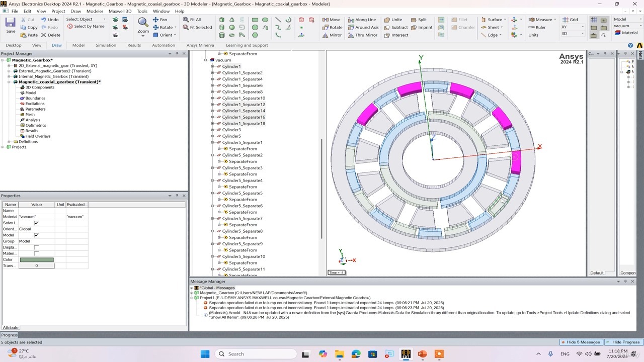Collapse the vacuum node in model tree
This screenshot has width=644, height=362.
click(x=206, y=60)
